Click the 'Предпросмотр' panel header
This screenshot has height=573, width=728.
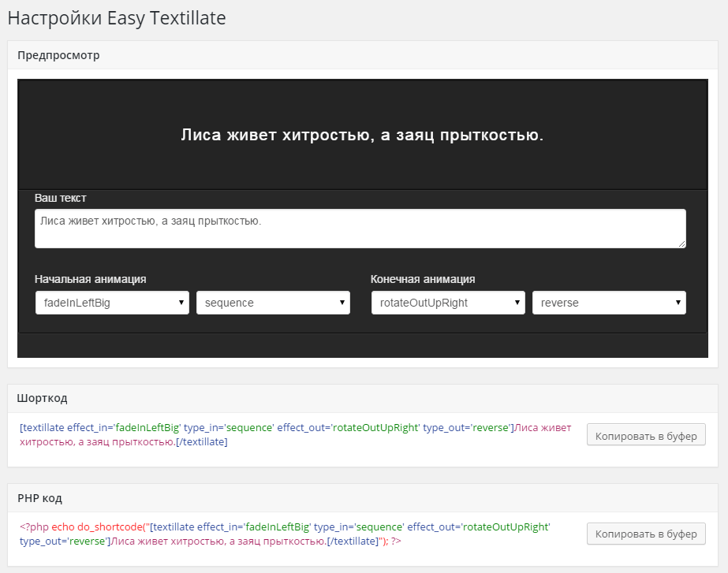coord(363,55)
